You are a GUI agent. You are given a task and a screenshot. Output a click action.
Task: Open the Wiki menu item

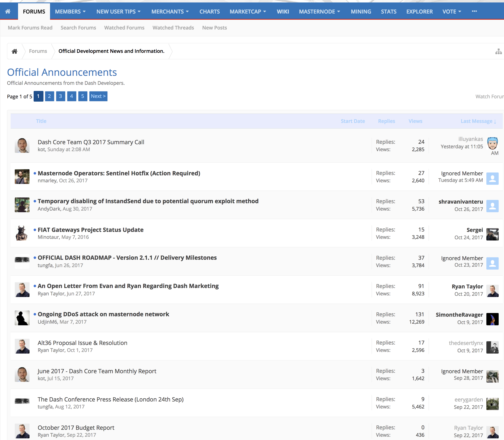click(x=283, y=11)
